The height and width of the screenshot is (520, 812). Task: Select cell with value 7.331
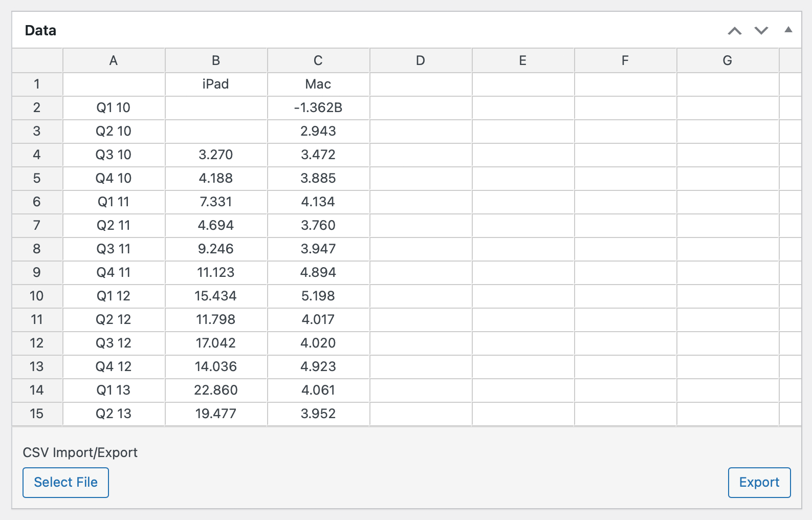216,202
